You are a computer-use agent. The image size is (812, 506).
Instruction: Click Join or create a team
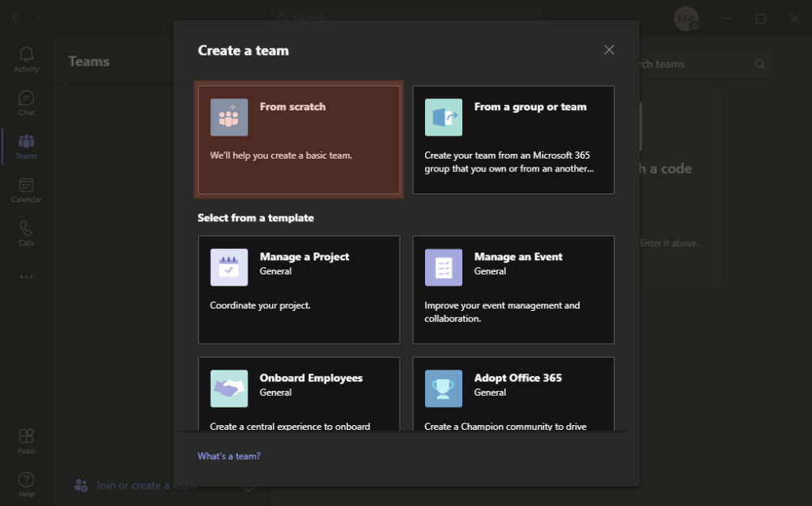[136, 485]
